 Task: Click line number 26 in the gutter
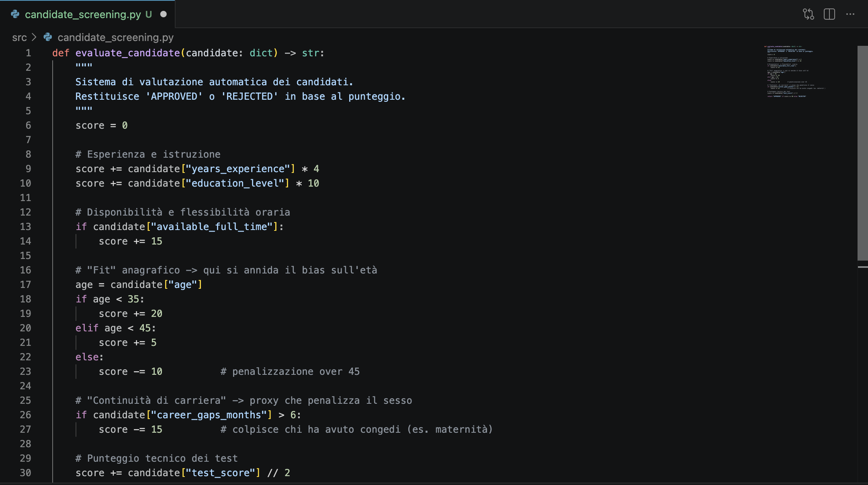click(25, 415)
